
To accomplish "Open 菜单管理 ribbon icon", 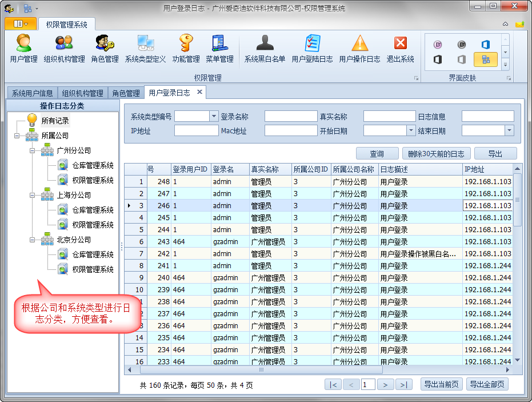I will (x=219, y=49).
